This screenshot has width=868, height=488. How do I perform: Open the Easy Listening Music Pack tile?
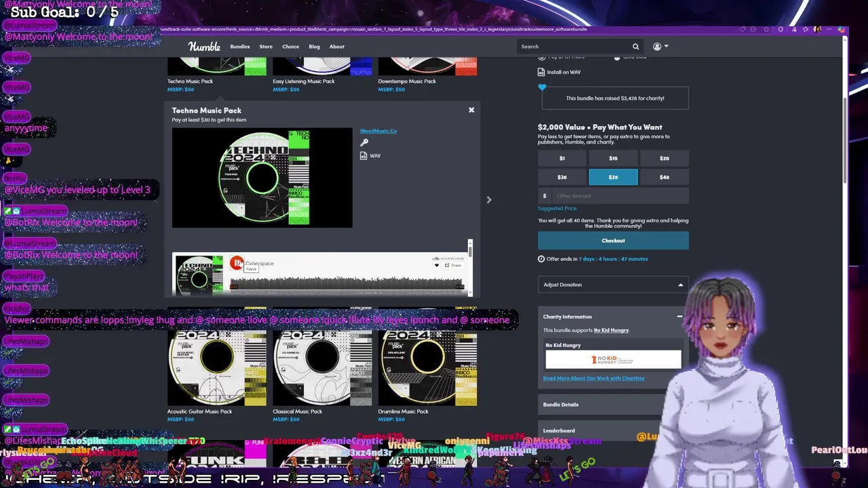pyautogui.click(x=322, y=75)
